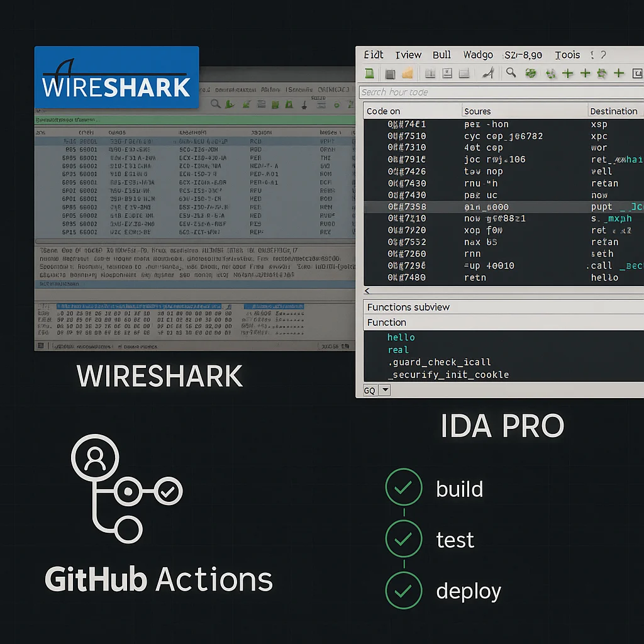Click the dark gray square icon in IDA toolbar
Viewport: 644px width, 644px height.
[x=390, y=74]
